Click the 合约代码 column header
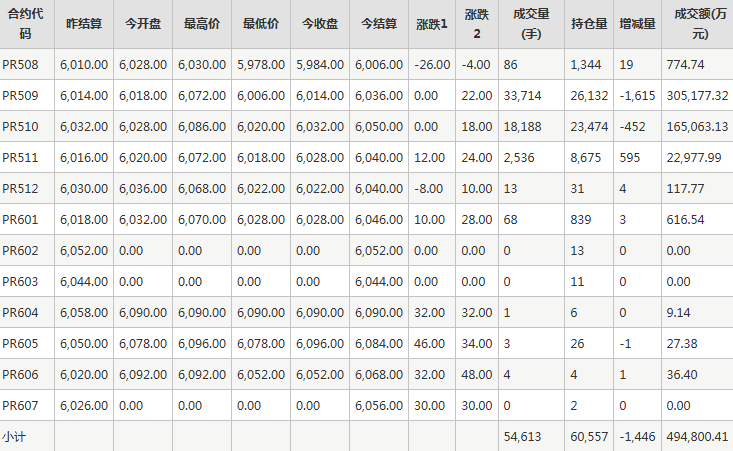The width and height of the screenshot is (733, 451). [x=26, y=23]
